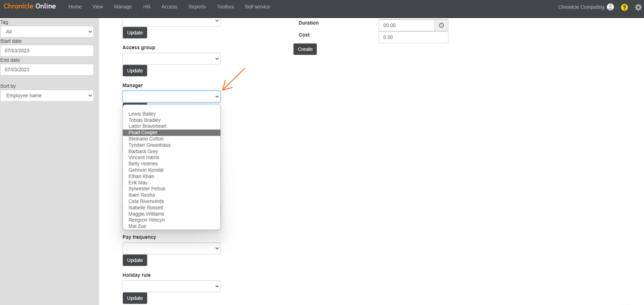Click the user profile avatar icon
This screenshot has height=305, width=644.
tap(610, 7)
